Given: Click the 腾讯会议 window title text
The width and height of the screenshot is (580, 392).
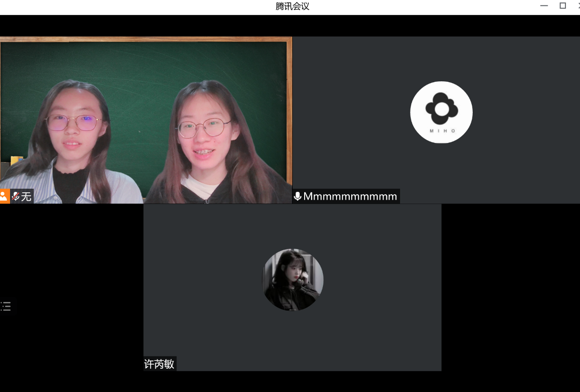Looking at the screenshot, I should tap(292, 6).
